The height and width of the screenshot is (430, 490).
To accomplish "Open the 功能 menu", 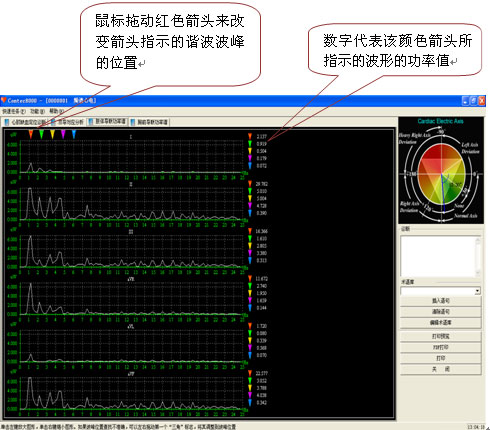I will tap(37, 111).
